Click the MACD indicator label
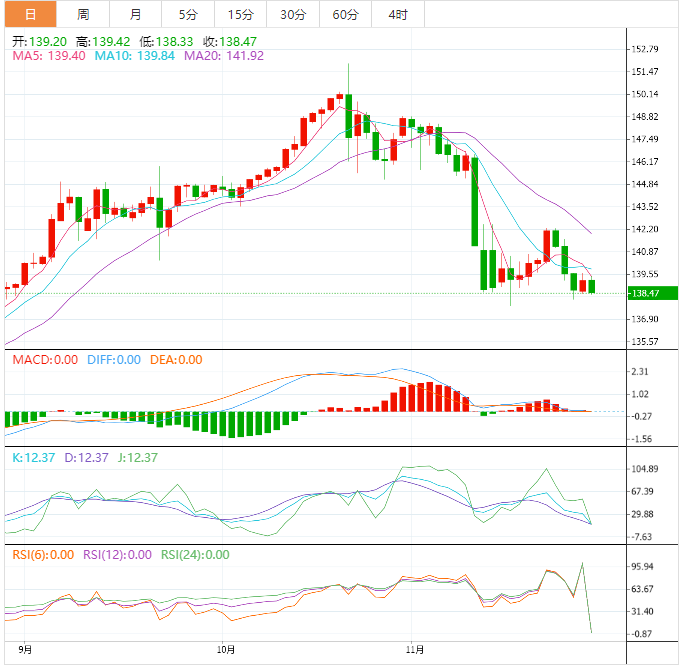 [x=44, y=360]
